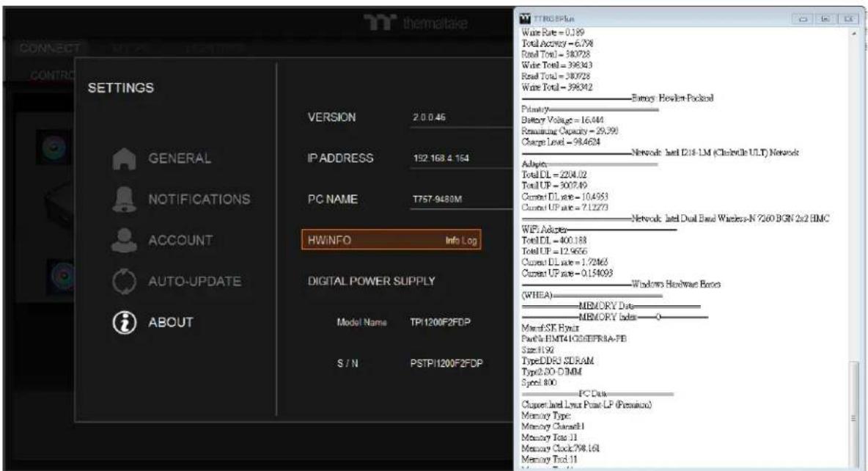
Task: Click 'Charge Level' log line
Action: coord(561,142)
